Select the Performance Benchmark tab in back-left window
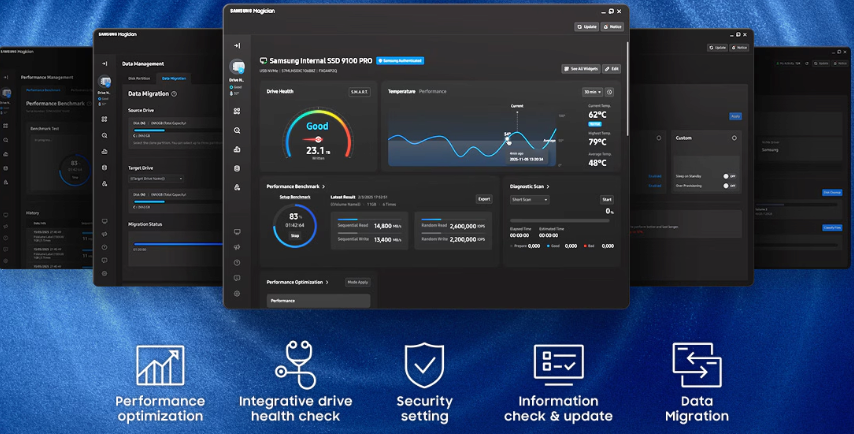 point(44,90)
